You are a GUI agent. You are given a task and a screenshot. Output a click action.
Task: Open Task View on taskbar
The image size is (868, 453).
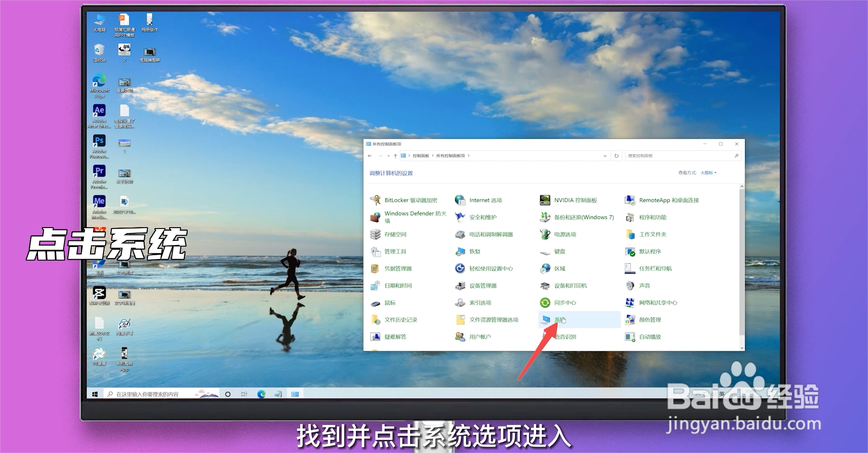244,394
